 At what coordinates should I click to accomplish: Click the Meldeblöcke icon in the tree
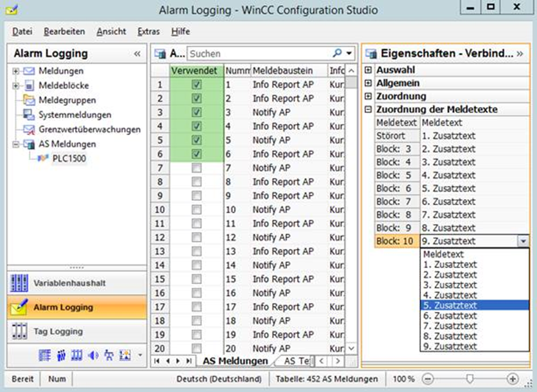point(29,85)
